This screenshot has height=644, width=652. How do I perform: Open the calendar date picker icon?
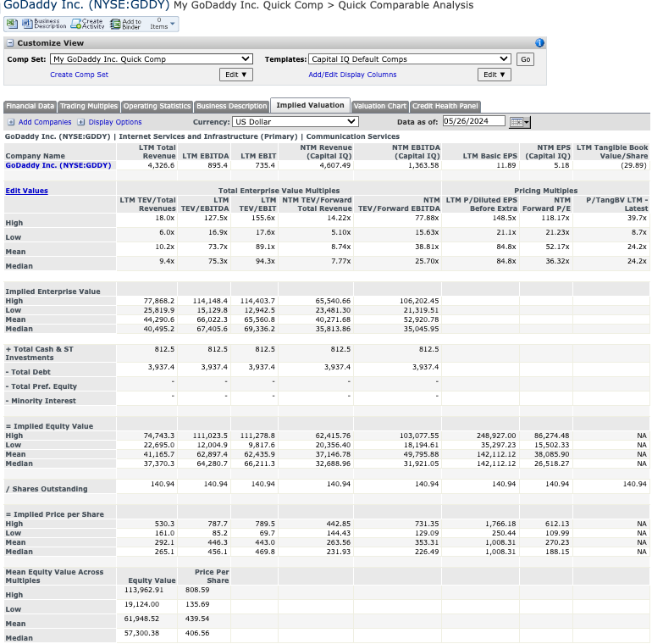[x=520, y=122]
